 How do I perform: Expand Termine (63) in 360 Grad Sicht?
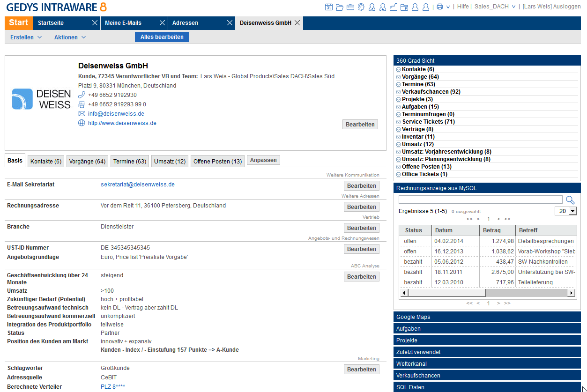399,84
